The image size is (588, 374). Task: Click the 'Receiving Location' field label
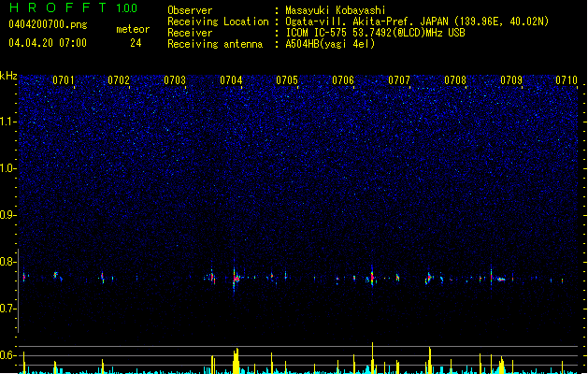pos(218,22)
